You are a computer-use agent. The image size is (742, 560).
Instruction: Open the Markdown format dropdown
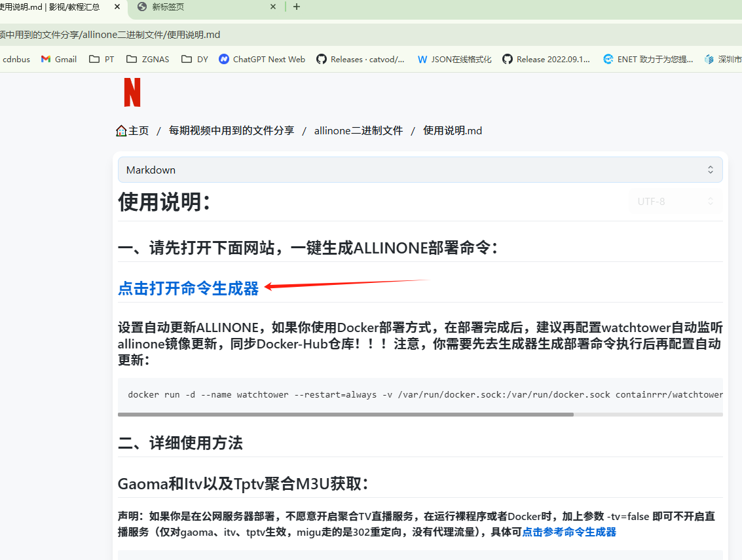[x=420, y=169]
